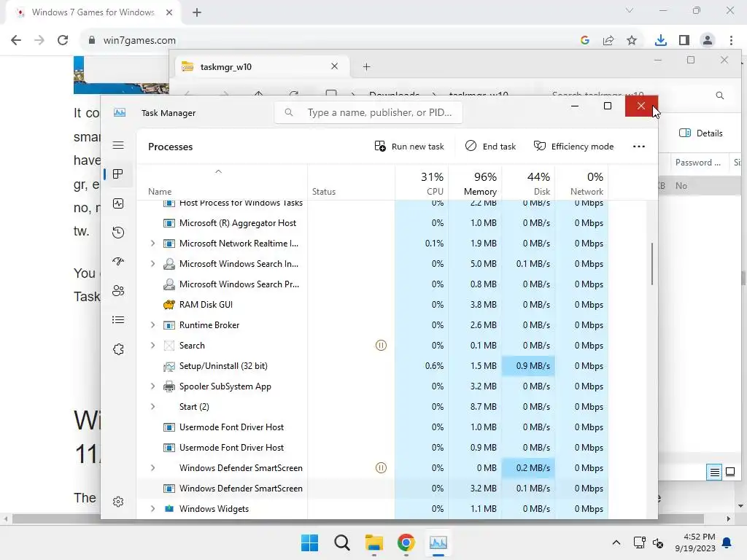Screen dimensions: 747x560
Task: Switch File Explorer to details list view
Action: click(x=714, y=472)
